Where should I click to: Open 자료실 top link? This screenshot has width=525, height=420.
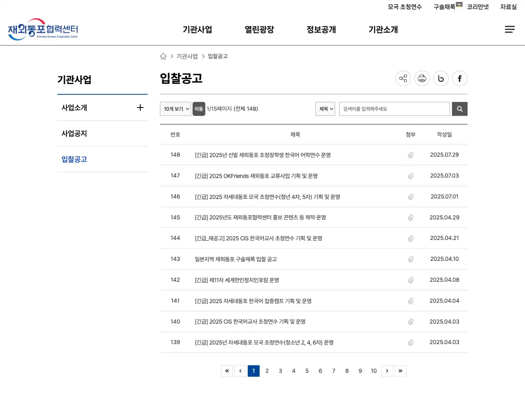point(509,7)
